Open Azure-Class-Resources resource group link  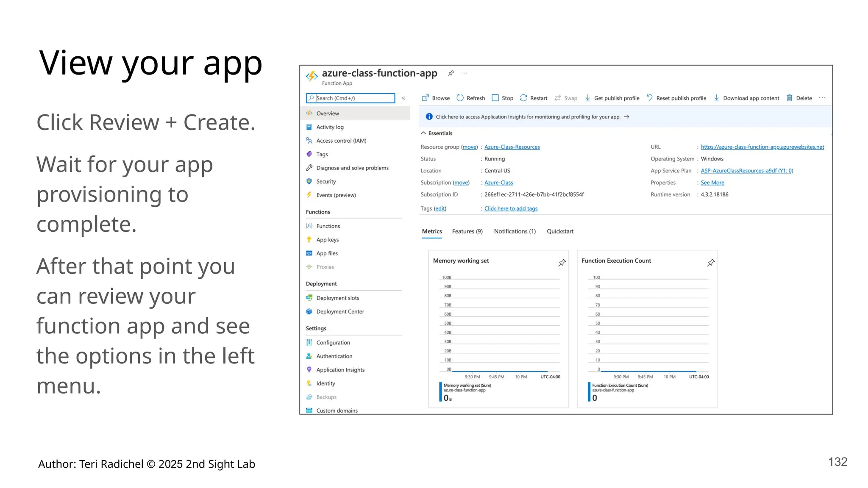tap(512, 147)
